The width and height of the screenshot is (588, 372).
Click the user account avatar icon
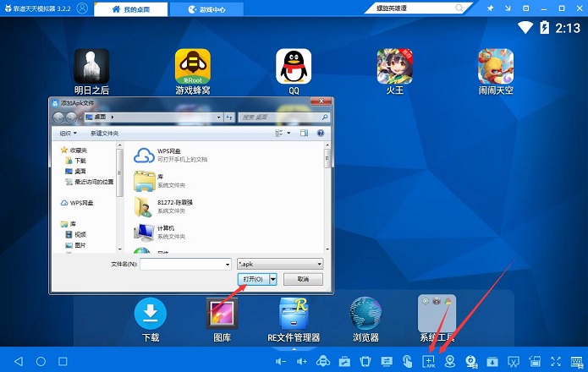coord(82,8)
